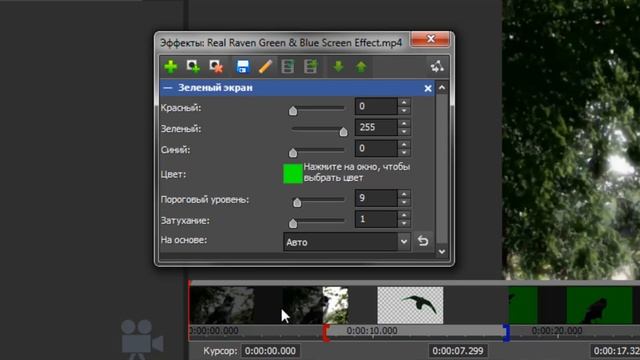
Task: Click the Курсор time field 0:00:00.000
Action: tap(271, 351)
